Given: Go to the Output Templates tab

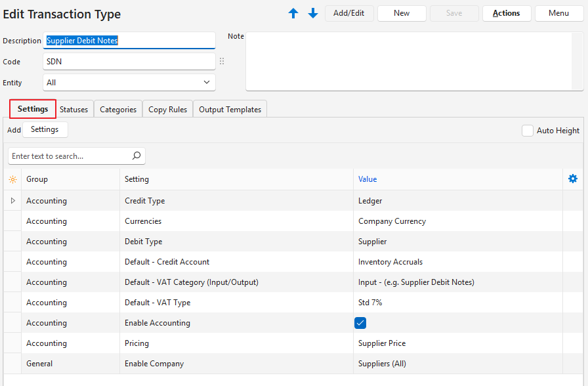Looking at the screenshot, I should pos(230,110).
